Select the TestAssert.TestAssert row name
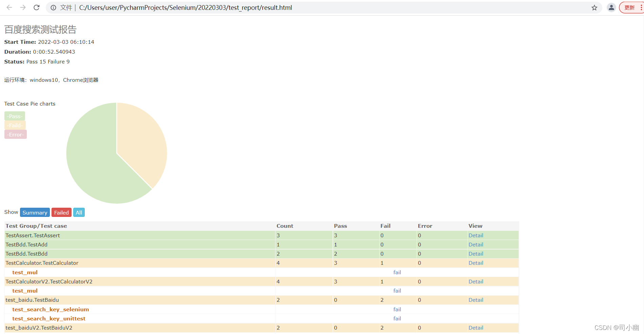The image size is (644, 334). [x=33, y=236]
